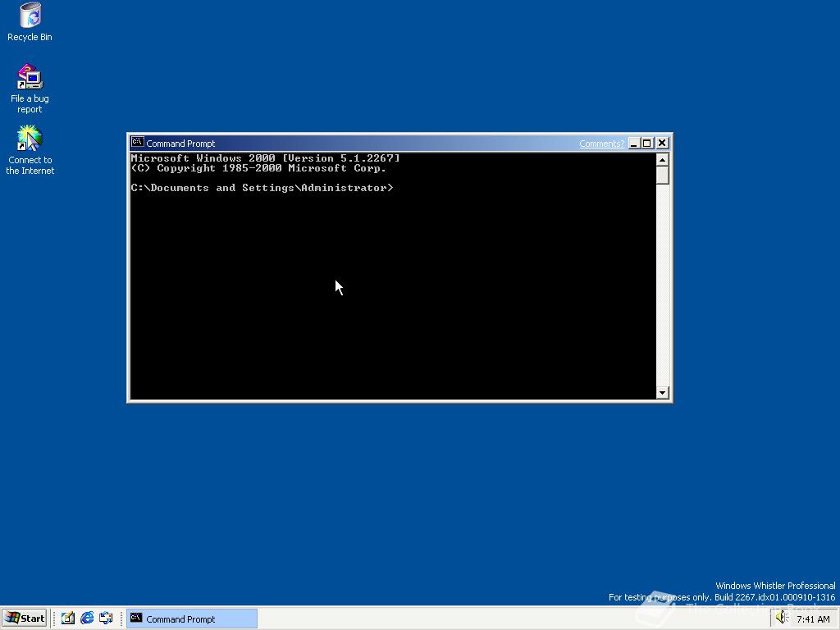
Task: Click the C:\Documents and Settings\Administrator prompt
Action: point(262,188)
